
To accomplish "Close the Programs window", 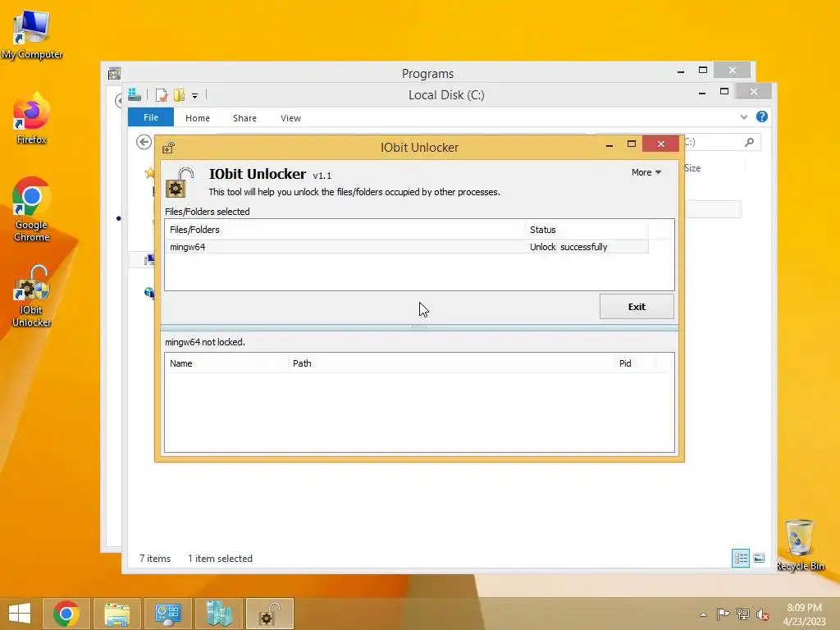I will point(733,71).
